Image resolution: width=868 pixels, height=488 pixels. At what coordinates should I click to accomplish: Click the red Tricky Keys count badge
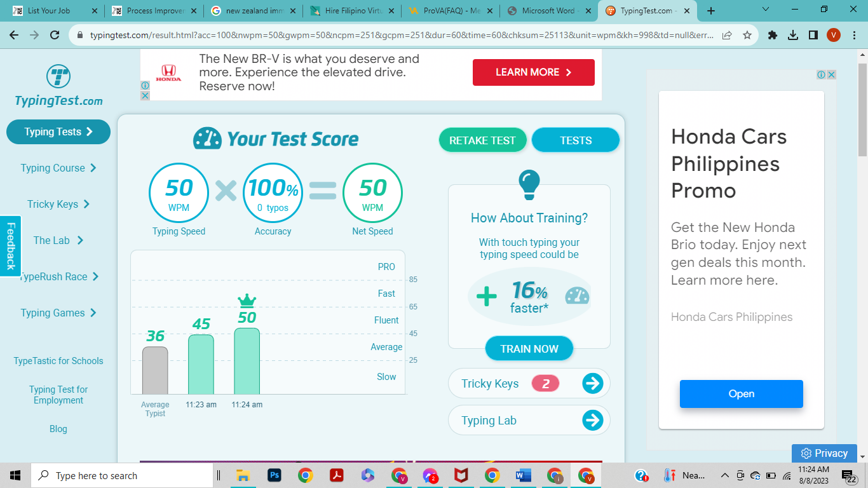(x=545, y=383)
